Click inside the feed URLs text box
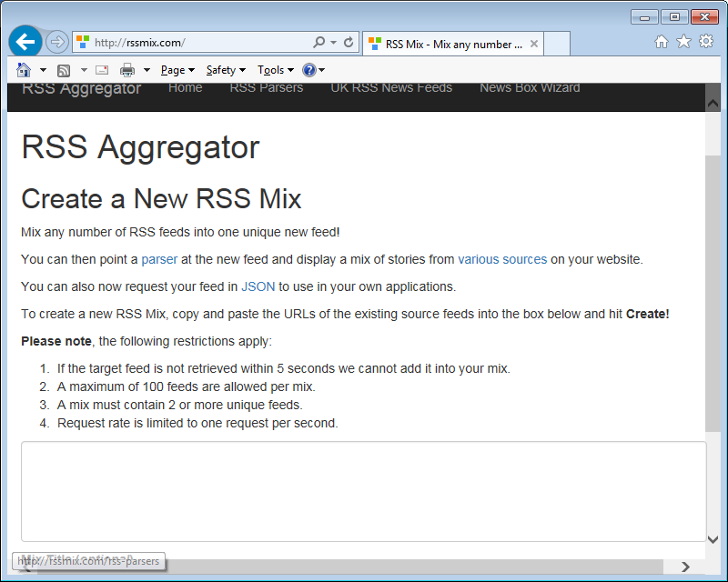Image resolution: width=728 pixels, height=582 pixels. (362, 491)
